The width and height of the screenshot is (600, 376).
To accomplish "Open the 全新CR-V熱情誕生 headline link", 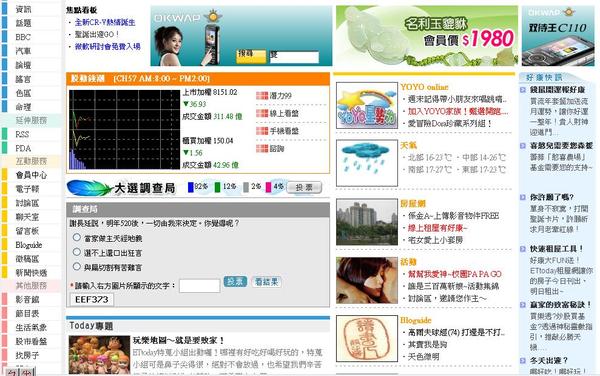I will coord(105,22).
